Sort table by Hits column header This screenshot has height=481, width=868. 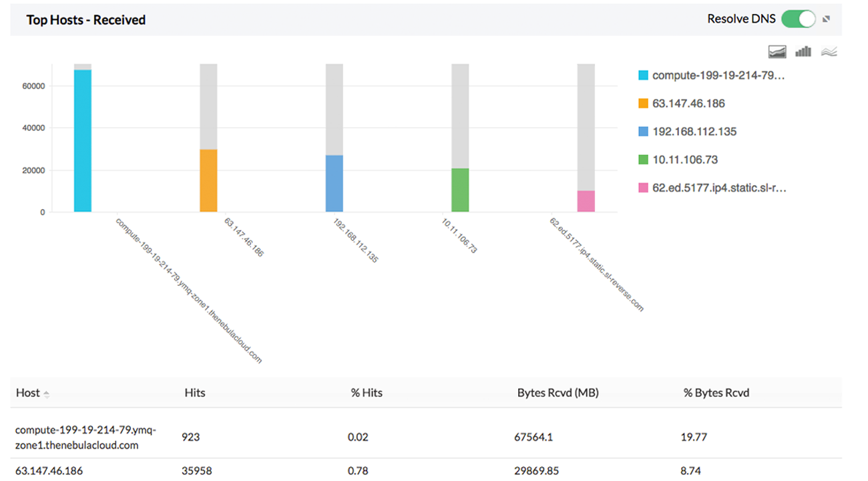coord(194,393)
